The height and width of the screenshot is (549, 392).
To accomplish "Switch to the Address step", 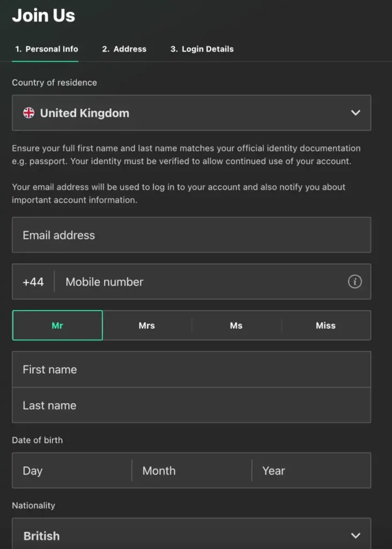I will pos(124,49).
